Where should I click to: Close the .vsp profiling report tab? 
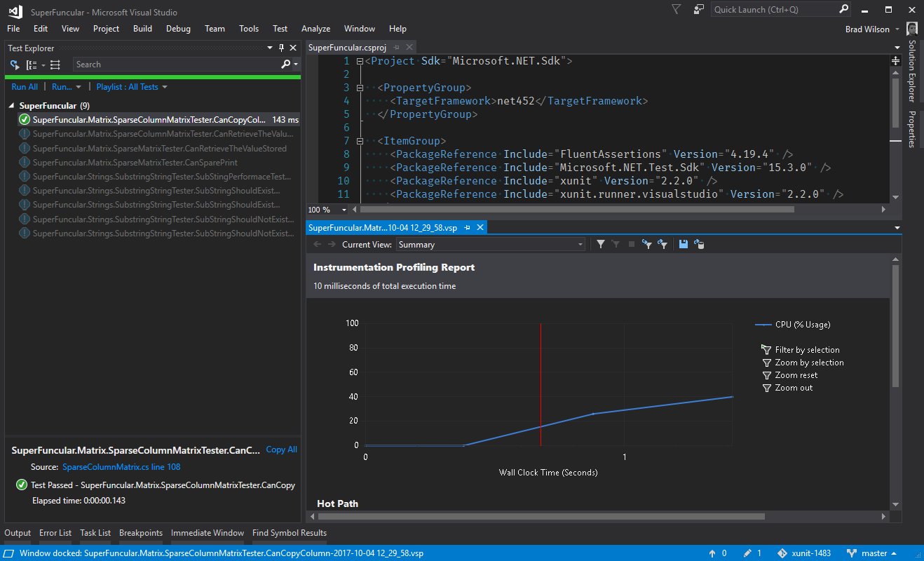[480, 228]
